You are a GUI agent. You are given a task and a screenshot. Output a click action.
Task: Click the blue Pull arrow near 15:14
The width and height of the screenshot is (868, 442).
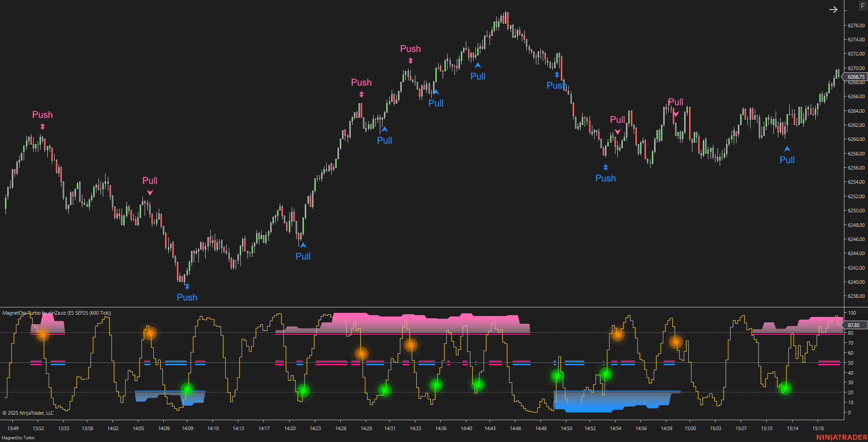(787, 148)
